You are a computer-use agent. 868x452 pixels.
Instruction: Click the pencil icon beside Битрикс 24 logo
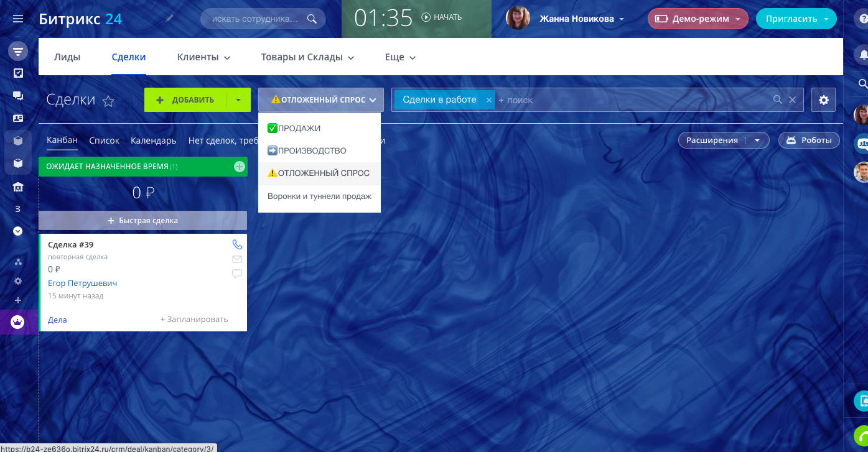point(170,19)
